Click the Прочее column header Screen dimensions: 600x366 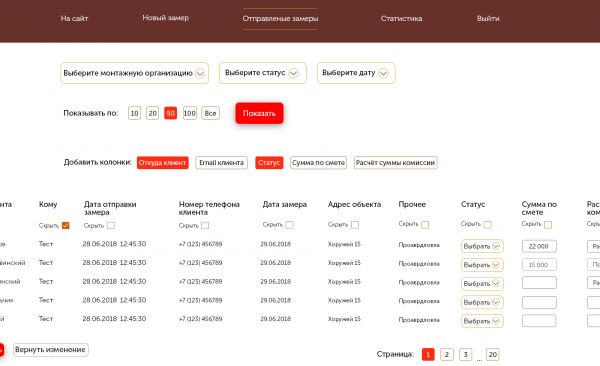pyautogui.click(x=412, y=204)
